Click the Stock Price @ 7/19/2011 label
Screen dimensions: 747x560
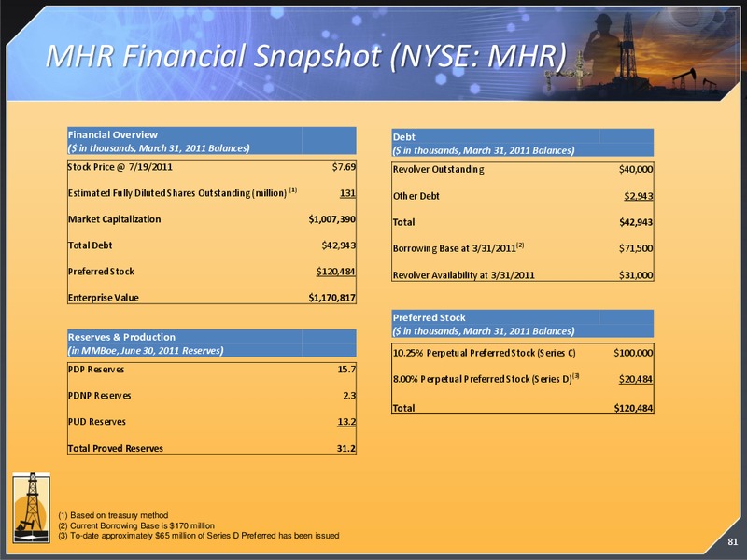click(x=120, y=167)
